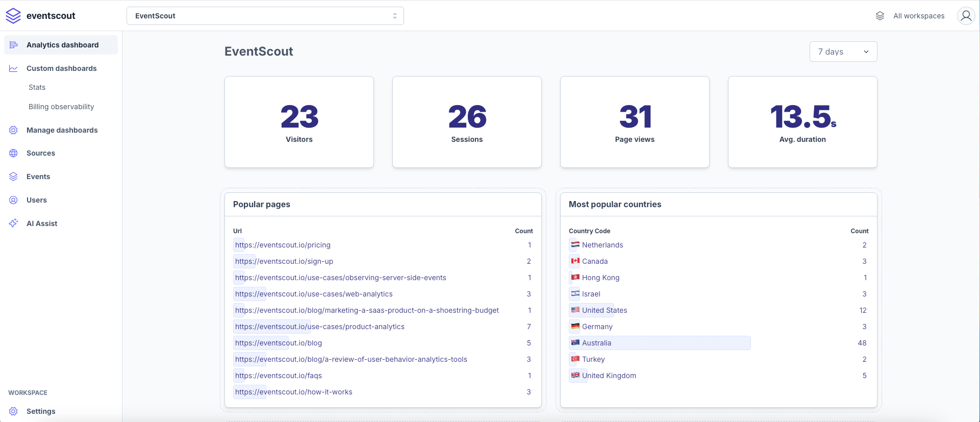Click the Users person icon
Viewport: 980px width, 422px height.
(x=14, y=200)
